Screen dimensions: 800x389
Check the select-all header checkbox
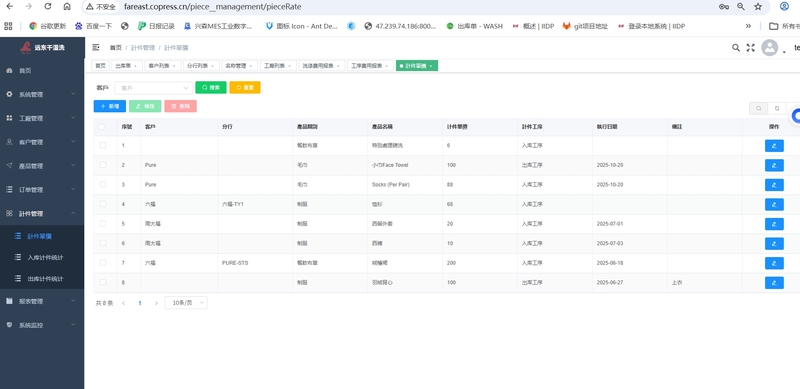point(102,127)
